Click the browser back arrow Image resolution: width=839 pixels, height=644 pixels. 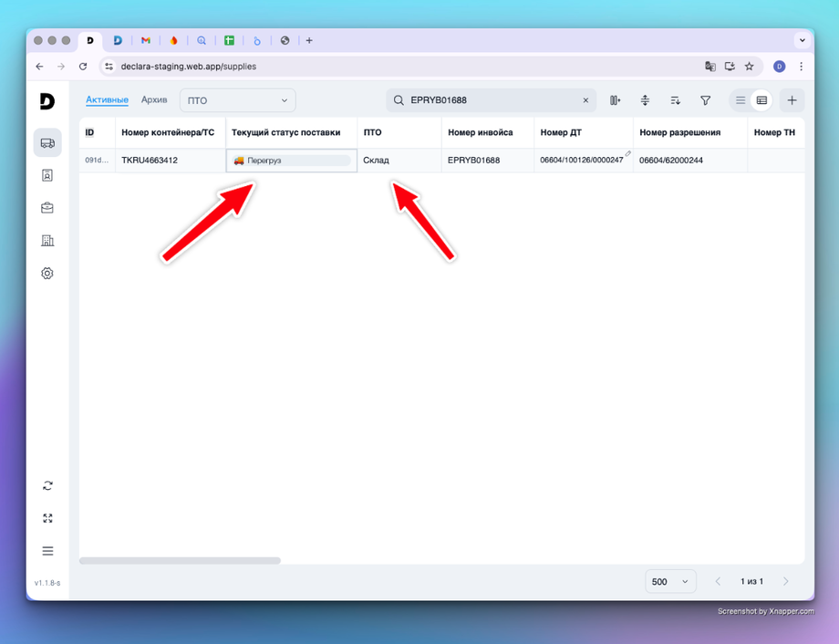click(x=39, y=67)
